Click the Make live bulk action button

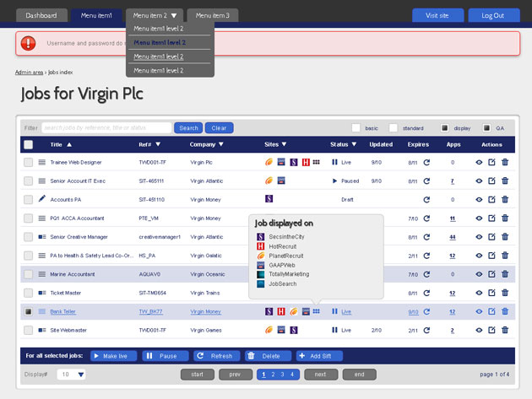tap(114, 356)
